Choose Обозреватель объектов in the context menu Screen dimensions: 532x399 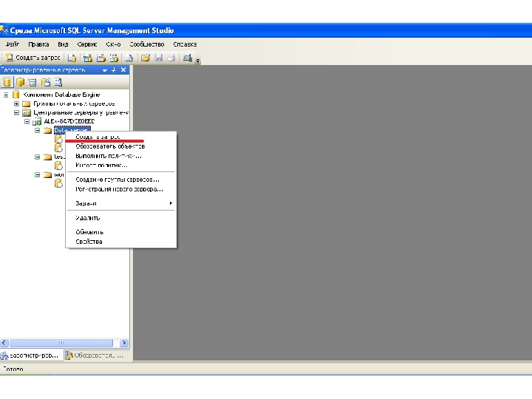click(120, 146)
